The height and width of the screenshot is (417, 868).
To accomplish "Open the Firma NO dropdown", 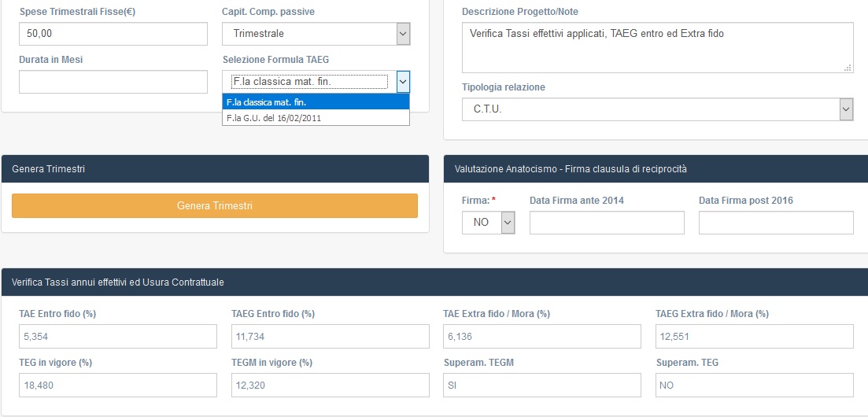I will (488, 223).
